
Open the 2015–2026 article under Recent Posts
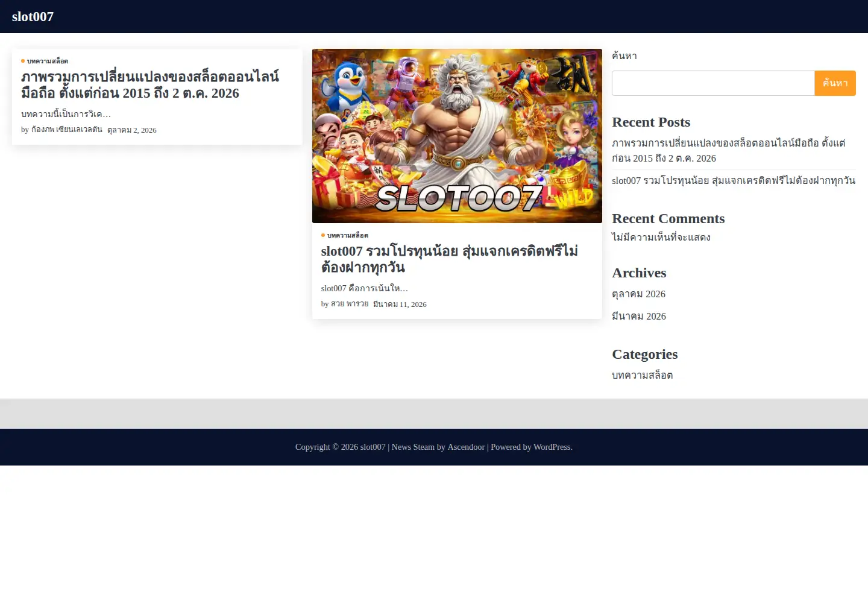[x=729, y=150]
